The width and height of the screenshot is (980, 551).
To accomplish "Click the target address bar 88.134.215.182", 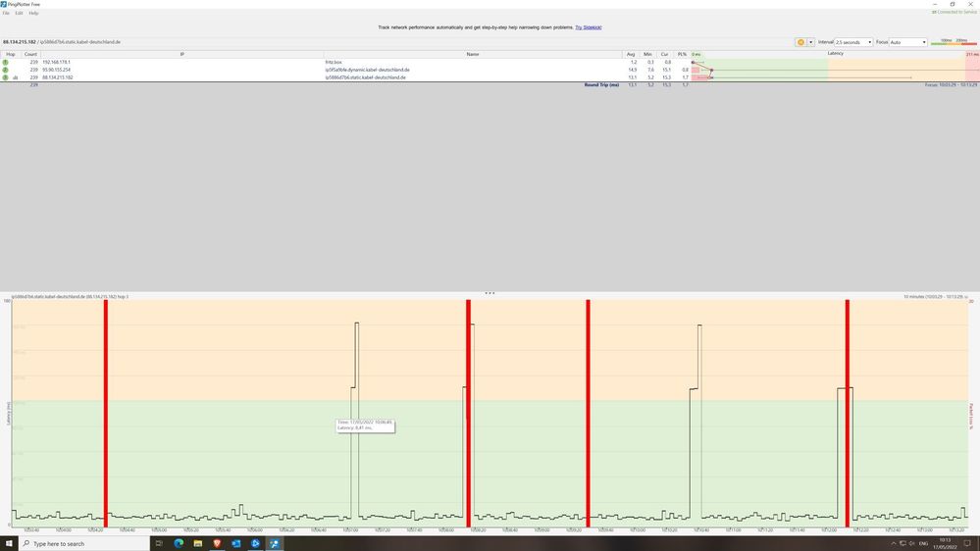I will 62,42.
